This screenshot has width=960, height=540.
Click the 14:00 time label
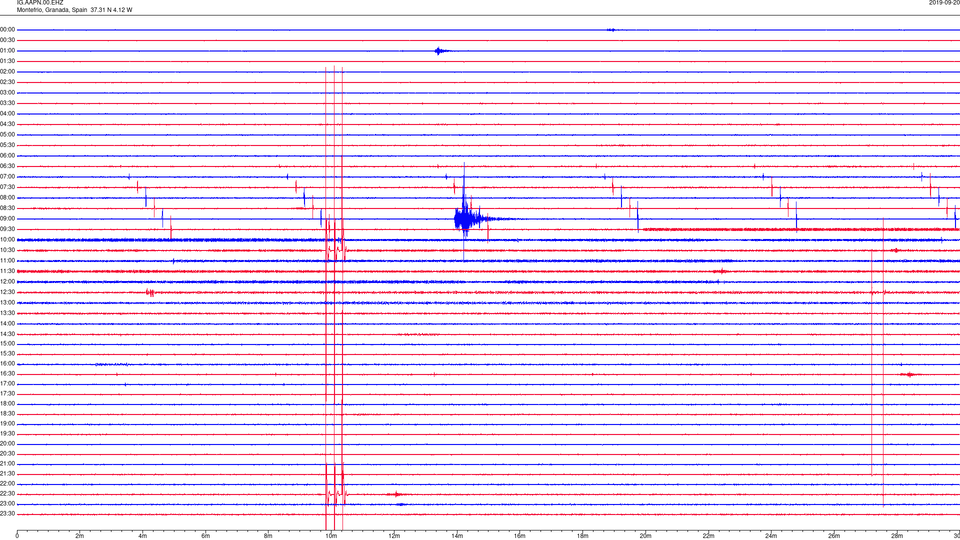(x=8, y=323)
